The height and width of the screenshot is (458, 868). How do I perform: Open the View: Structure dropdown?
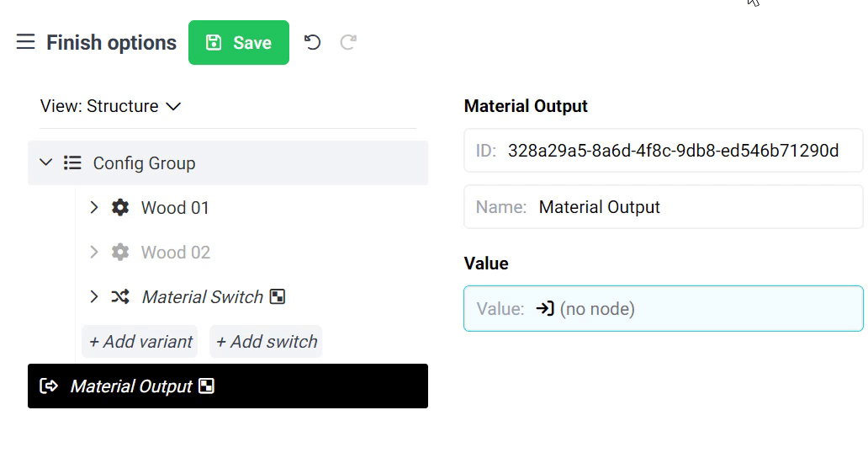point(110,106)
